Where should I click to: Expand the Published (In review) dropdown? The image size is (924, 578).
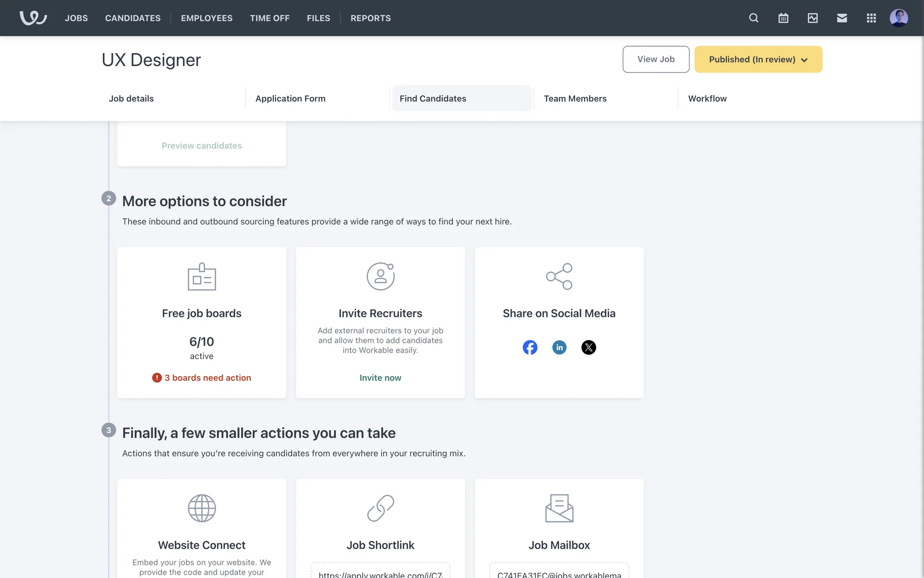pyautogui.click(x=758, y=59)
